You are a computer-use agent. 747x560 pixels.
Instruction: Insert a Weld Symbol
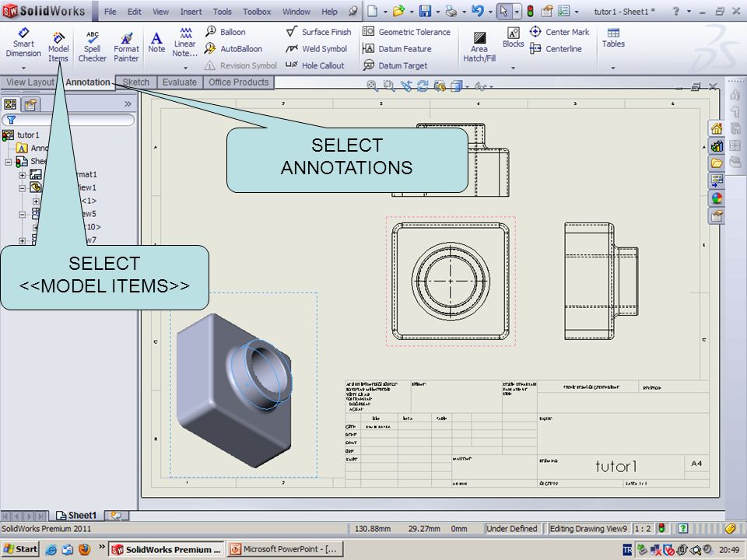pos(317,48)
